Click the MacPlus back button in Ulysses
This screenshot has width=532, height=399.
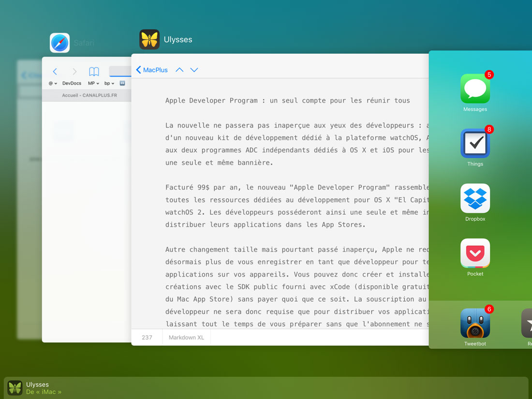[152, 70]
